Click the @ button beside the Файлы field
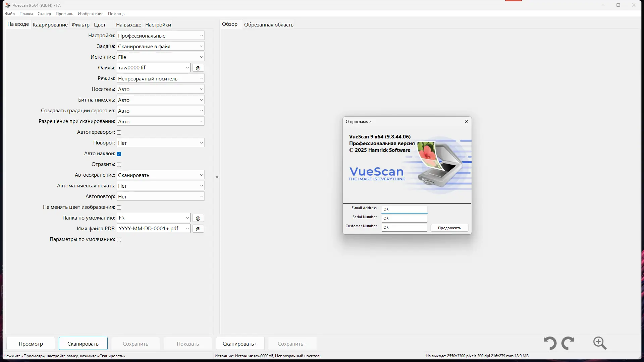This screenshot has width=644, height=362. [198, 68]
